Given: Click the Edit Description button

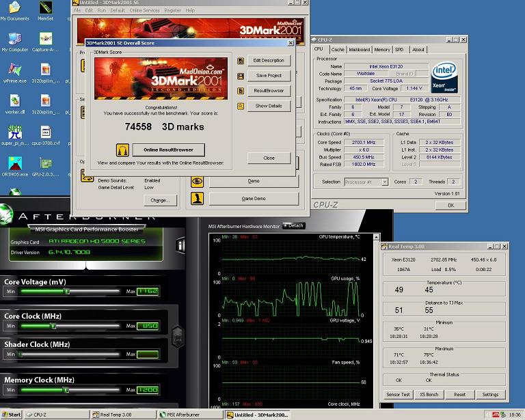Looking at the screenshot, I should (x=269, y=61).
